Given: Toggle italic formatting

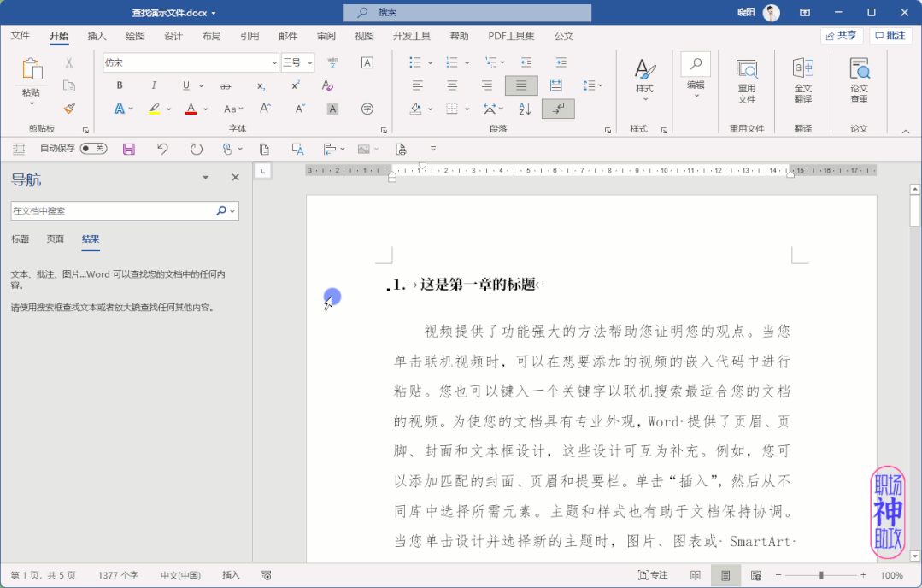Looking at the screenshot, I should coord(154,85).
